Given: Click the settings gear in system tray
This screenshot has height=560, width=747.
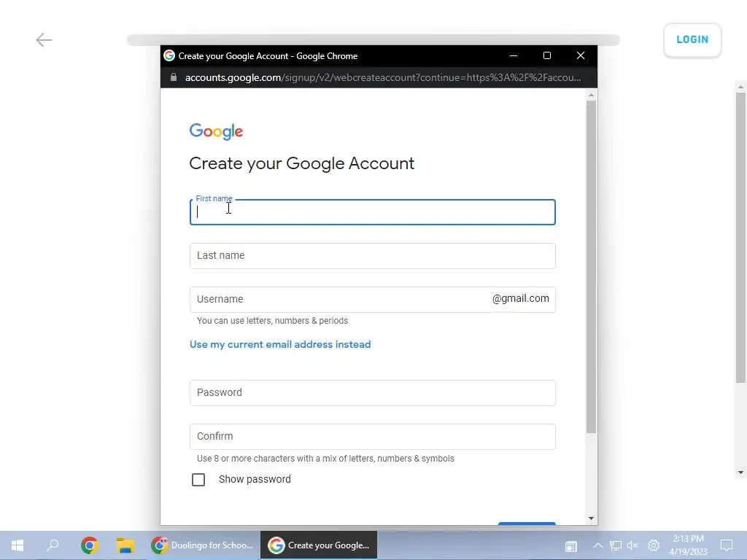Looking at the screenshot, I should click(654, 545).
